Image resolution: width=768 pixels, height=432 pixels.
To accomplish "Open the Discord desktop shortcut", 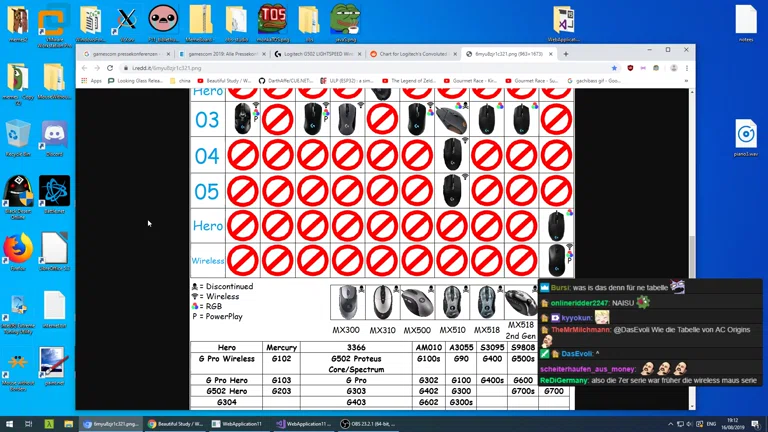I will pos(54,137).
